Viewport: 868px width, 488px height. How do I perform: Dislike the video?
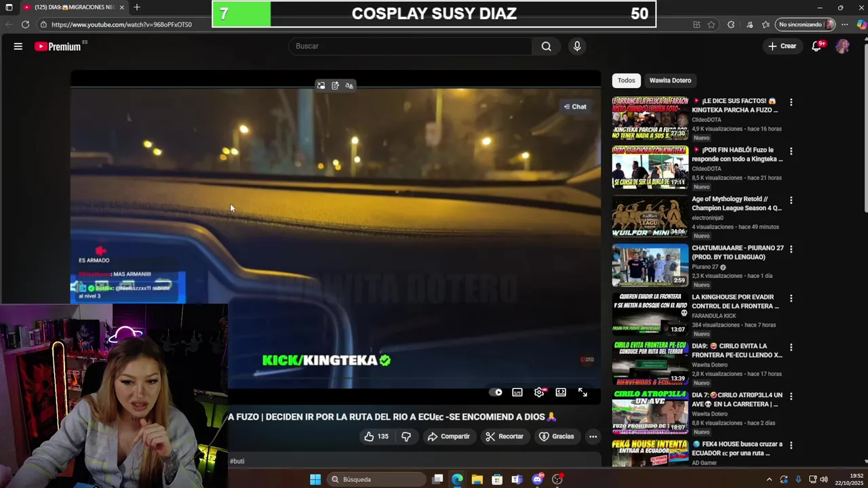406,436
